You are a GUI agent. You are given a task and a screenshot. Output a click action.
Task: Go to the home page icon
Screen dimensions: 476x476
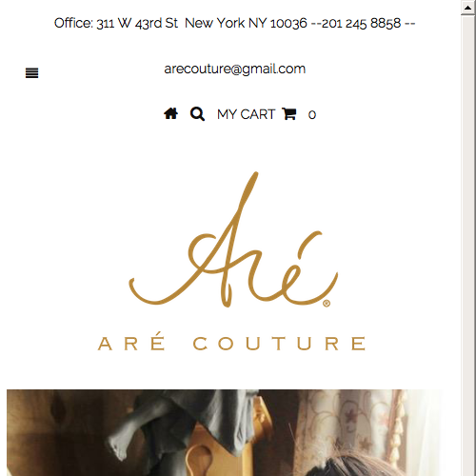click(170, 113)
